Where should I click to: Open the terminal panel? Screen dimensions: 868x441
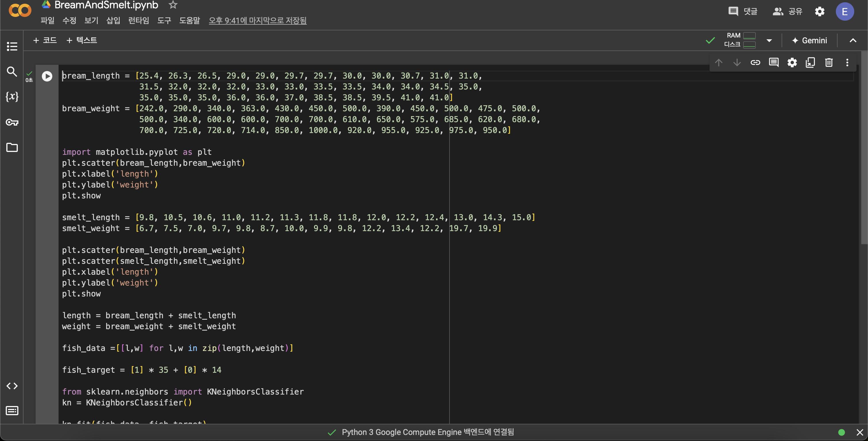pos(12,411)
